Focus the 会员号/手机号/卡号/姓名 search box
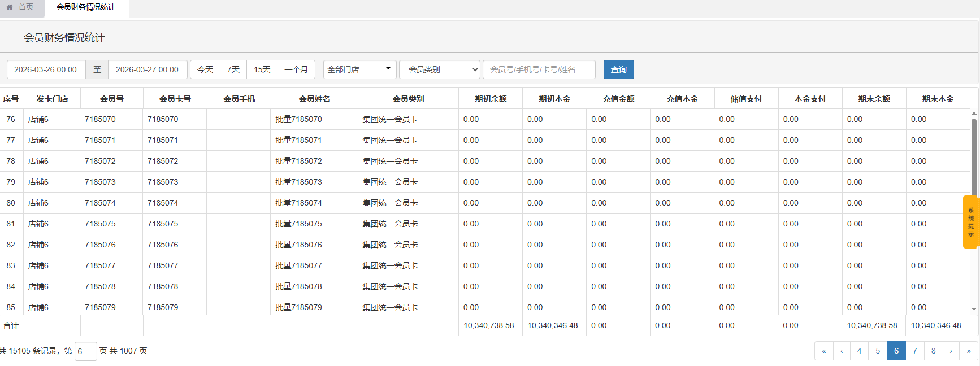This screenshot has height=366, width=980. [x=539, y=69]
